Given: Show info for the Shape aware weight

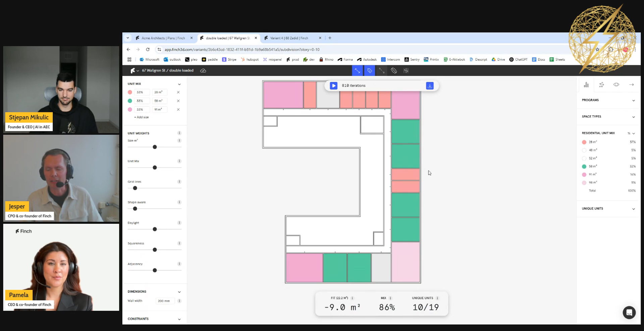Looking at the screenshot, I should pos(179,202).
